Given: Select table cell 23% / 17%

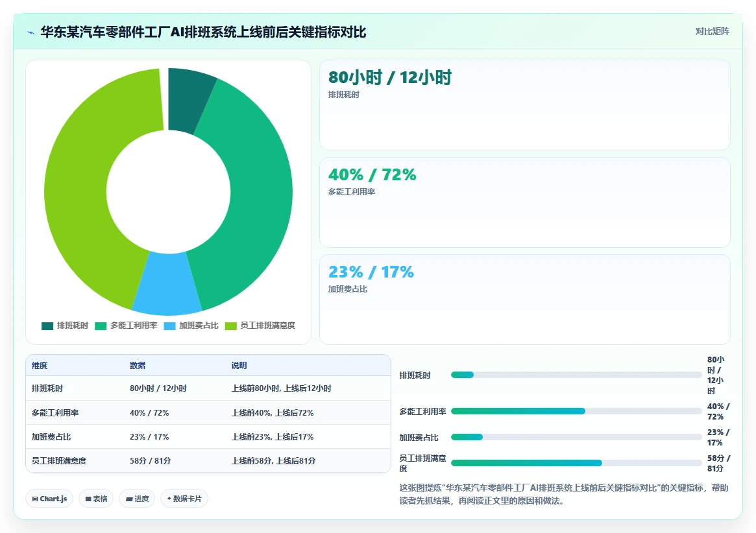Looking at the screenshot, I should click(x=149, y=436).
